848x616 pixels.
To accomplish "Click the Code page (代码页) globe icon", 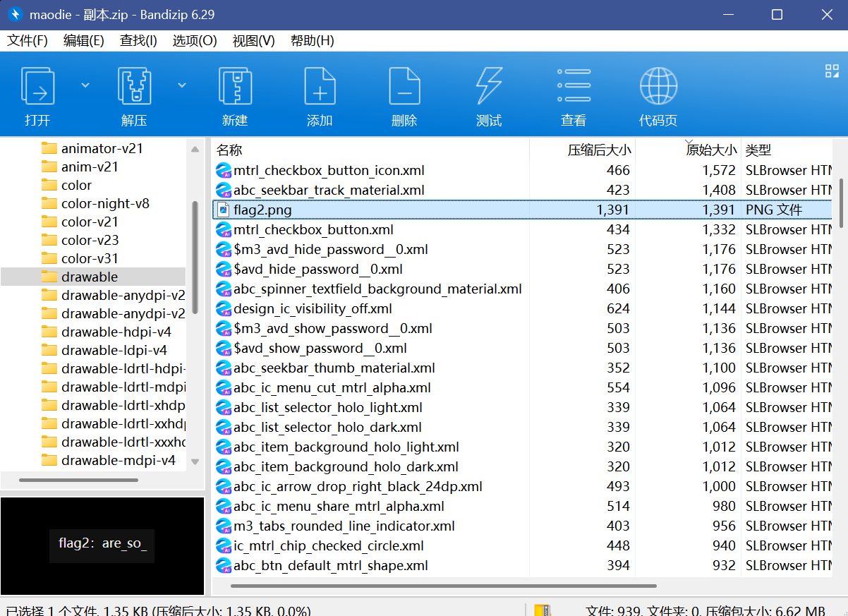I will click(x=658, y=87).
